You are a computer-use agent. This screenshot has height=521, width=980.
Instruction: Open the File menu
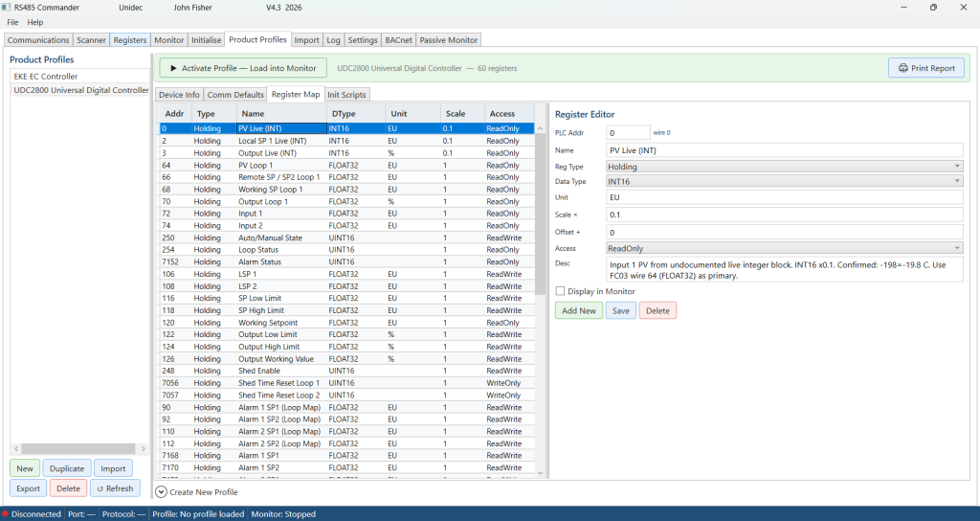point(13,22)
